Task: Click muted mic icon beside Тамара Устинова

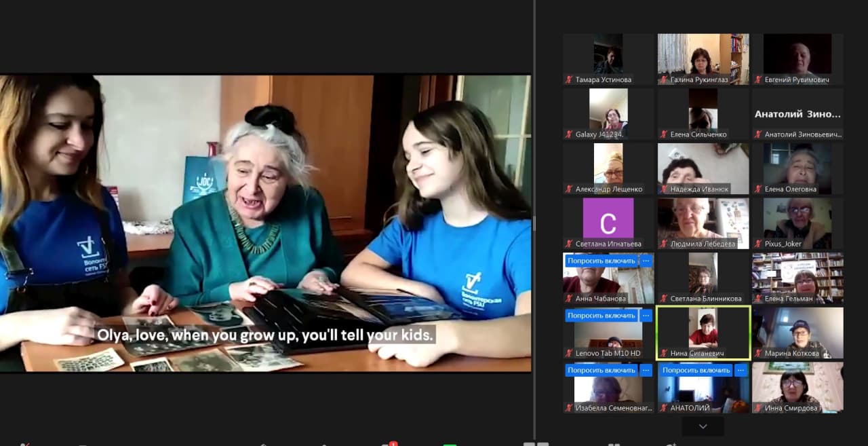Action: click(x=570, y=79)
